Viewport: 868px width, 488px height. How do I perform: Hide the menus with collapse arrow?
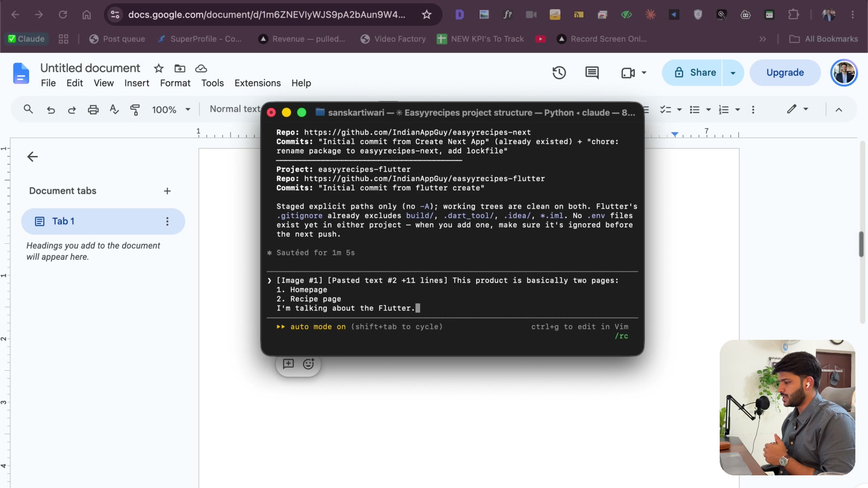(839, 110)
